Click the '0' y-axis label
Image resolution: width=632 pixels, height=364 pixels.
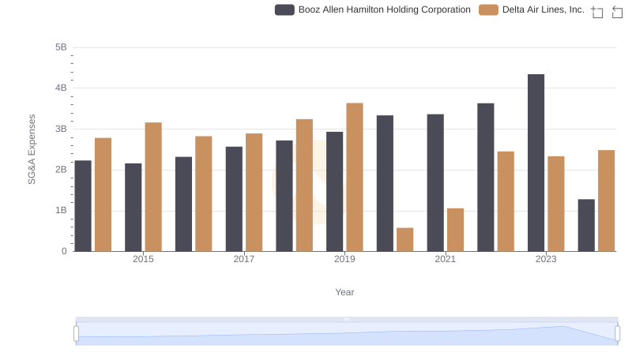pyautogui.click(x=64, y=251)
